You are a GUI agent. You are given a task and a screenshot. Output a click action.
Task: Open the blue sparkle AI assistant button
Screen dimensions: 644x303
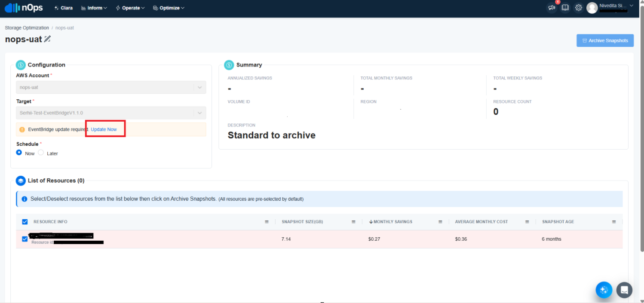tap(604, 290)
